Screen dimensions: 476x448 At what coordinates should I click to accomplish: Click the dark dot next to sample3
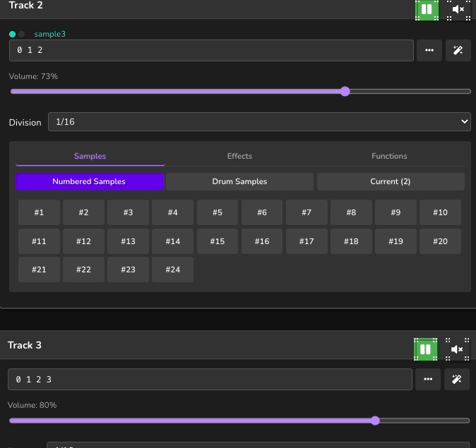click(x=22, y=34)
